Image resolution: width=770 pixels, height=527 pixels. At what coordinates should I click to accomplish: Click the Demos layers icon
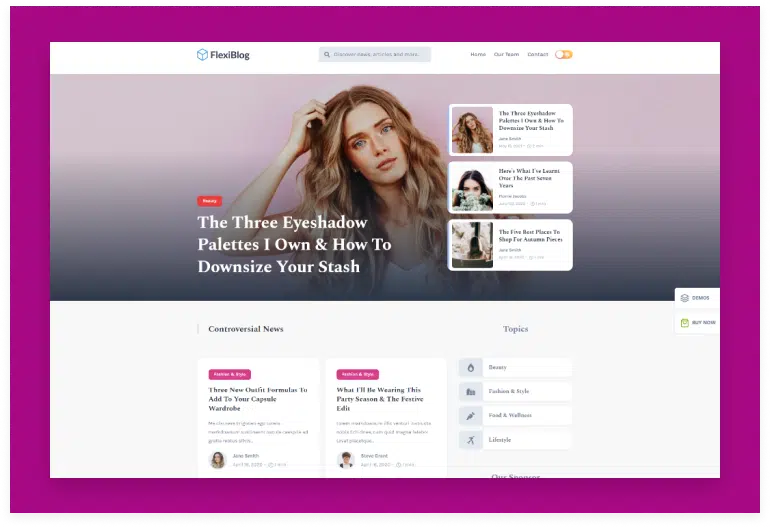[685, 298]
